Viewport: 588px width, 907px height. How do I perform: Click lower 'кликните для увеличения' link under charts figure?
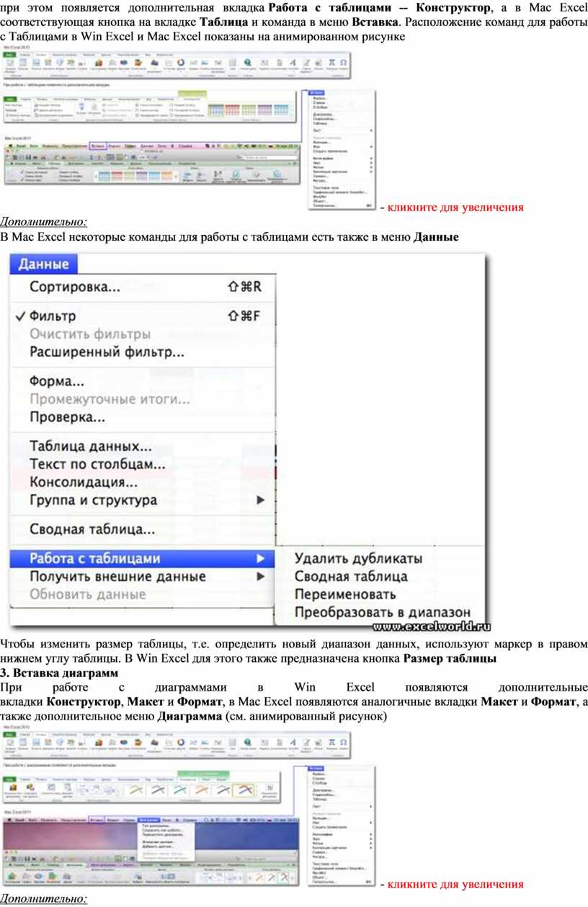455,884
